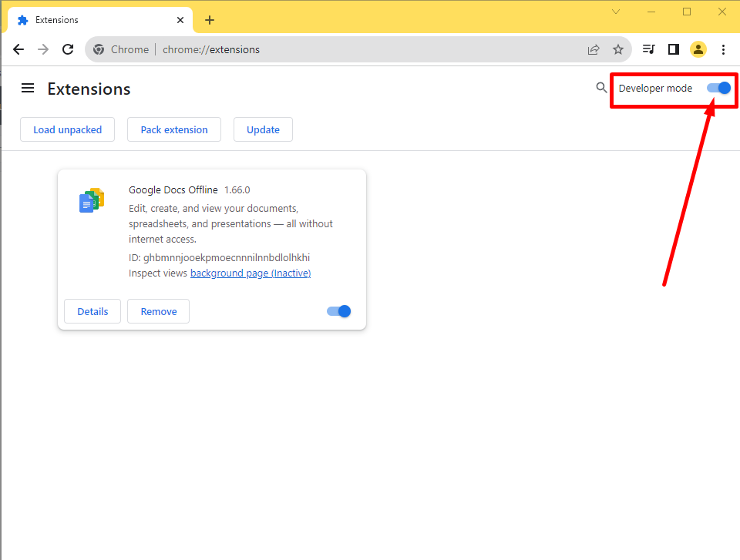Inspect the background page link
The height and width of the screenshot is (560, 740).
coord(250,273)
